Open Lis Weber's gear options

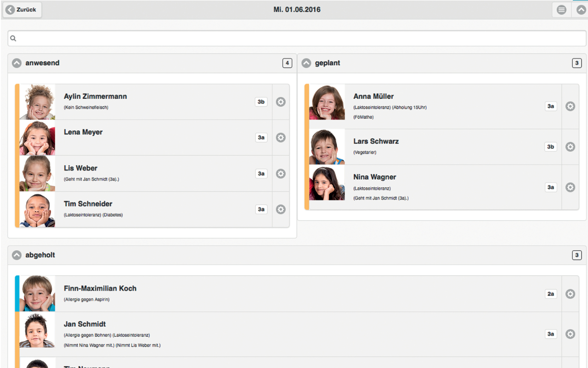pyautogui.click(x=281, y=173)
